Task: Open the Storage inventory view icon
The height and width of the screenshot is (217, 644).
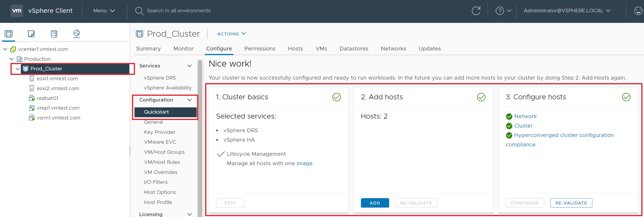Action: pos(54,34)
